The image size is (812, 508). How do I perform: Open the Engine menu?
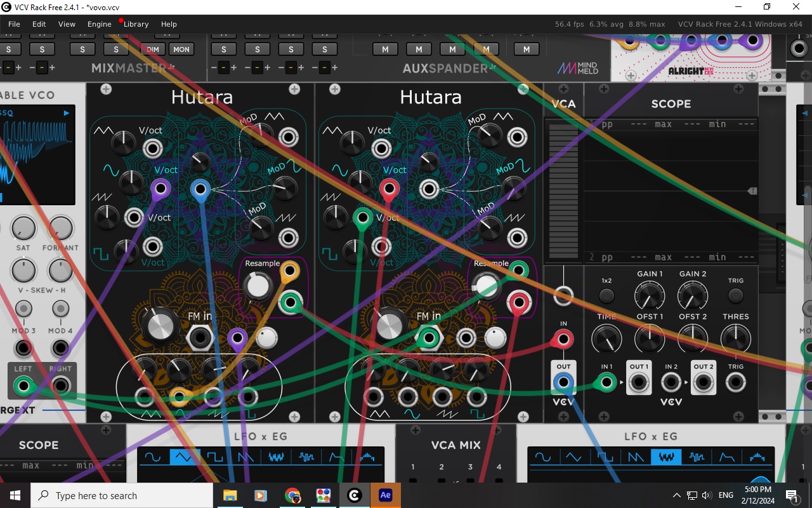[100, 24]
